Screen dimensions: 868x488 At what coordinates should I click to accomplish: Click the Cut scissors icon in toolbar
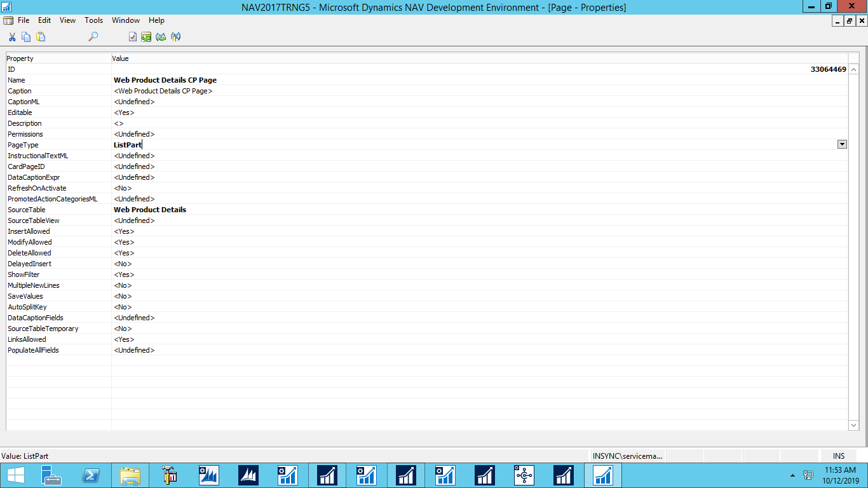12,37
